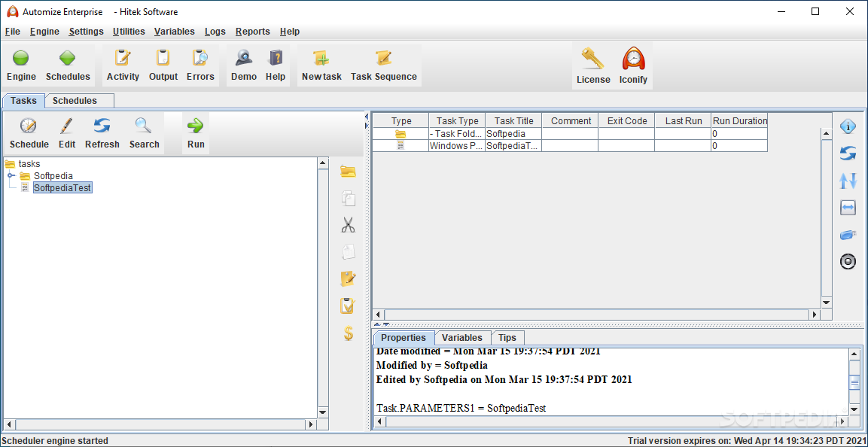Open the Help menu in menu bar
868x447 pixels.
pos(290,32)
